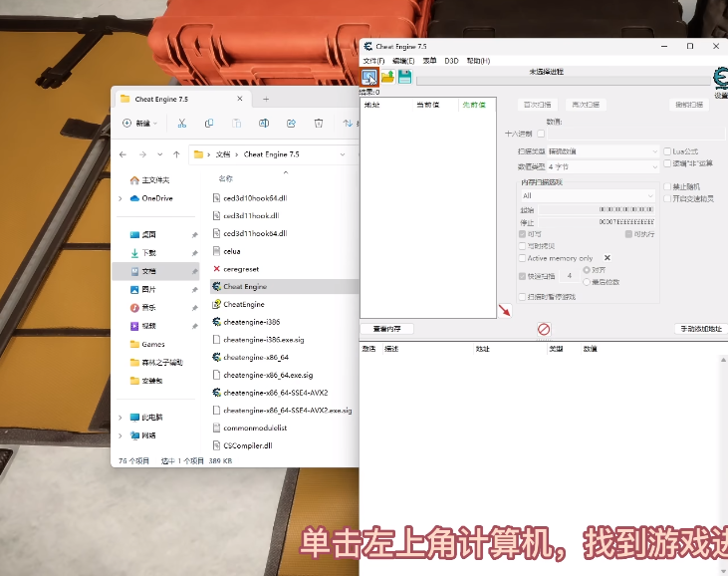Toggle 扫描时暂停游戏 checkbox
Screen dimensions: 728x576
click(522, 297)
